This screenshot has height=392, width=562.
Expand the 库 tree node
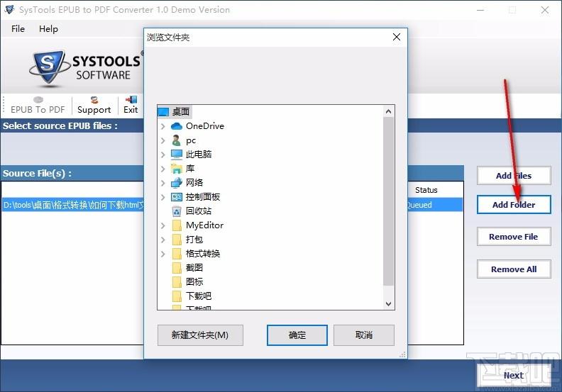163,169
